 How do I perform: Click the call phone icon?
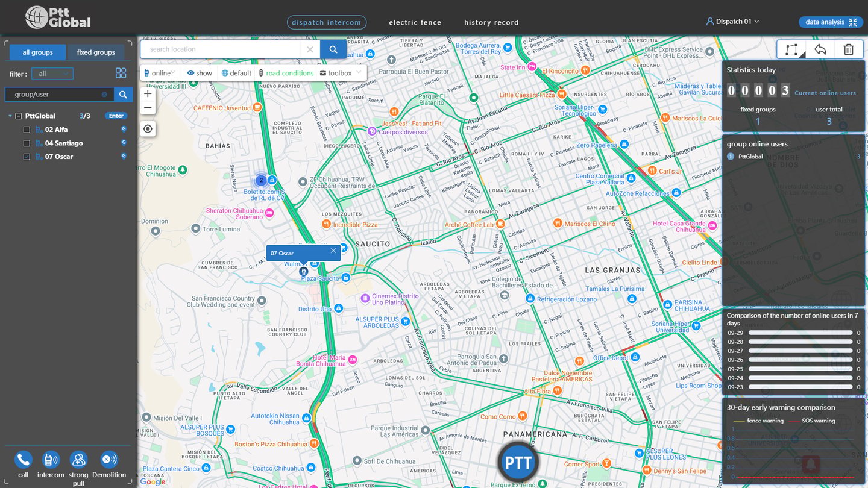(x=24, y=460)
